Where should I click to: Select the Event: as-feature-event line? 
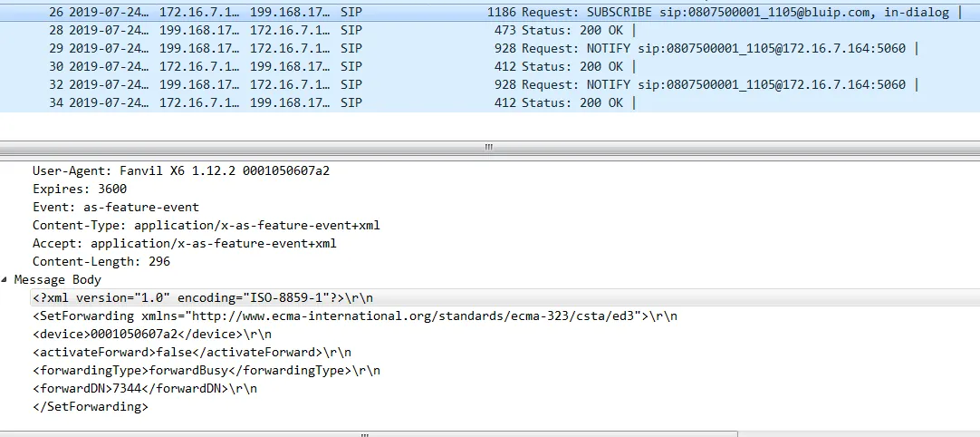point(115,207)
